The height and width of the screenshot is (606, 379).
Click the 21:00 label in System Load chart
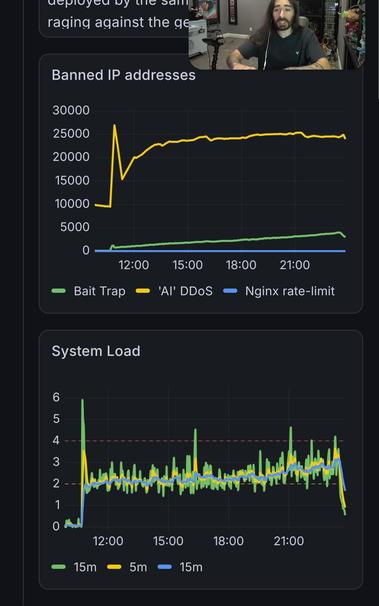[289, 541]
